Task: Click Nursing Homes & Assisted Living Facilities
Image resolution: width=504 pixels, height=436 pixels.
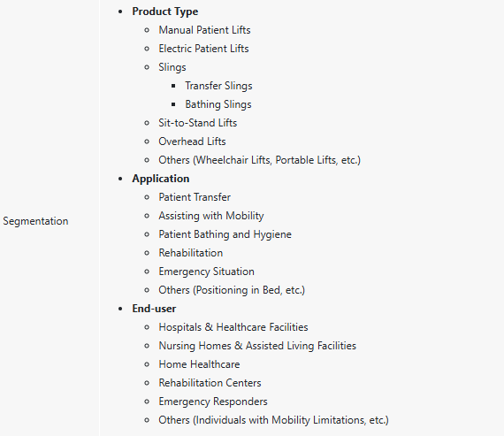Action: 257,346
